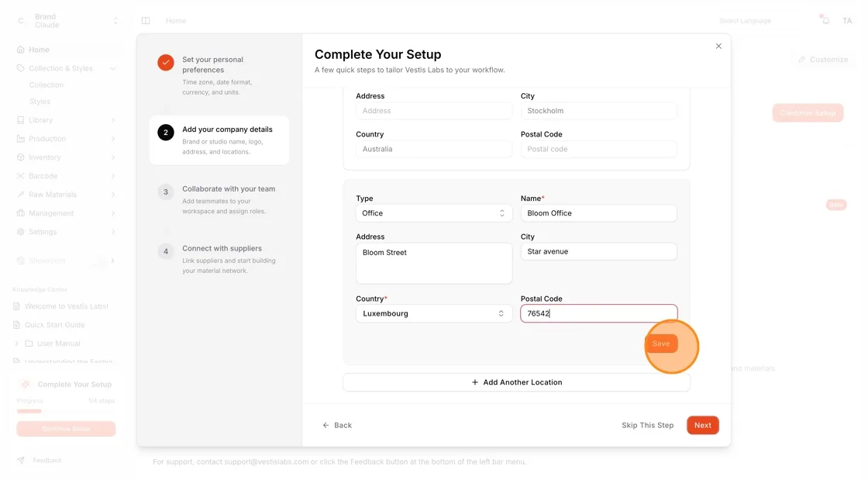
Task: Click the Barcode icon in sidebar
Action: (20, 176)
